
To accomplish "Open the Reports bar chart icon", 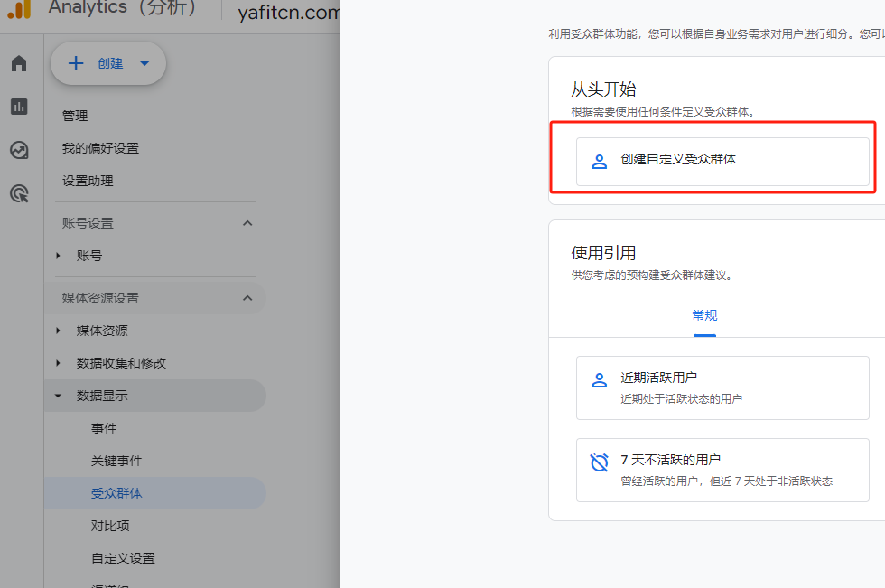I will click(19, 107).
